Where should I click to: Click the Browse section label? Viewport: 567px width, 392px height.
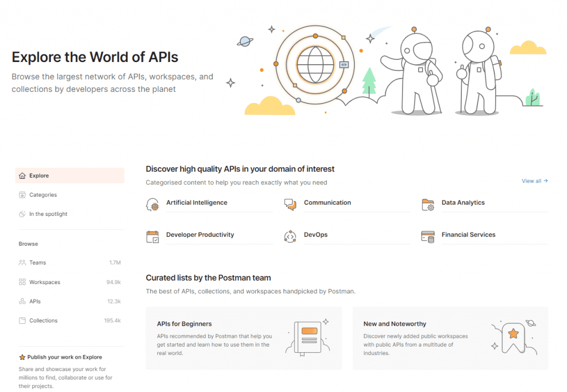(28, 244)
